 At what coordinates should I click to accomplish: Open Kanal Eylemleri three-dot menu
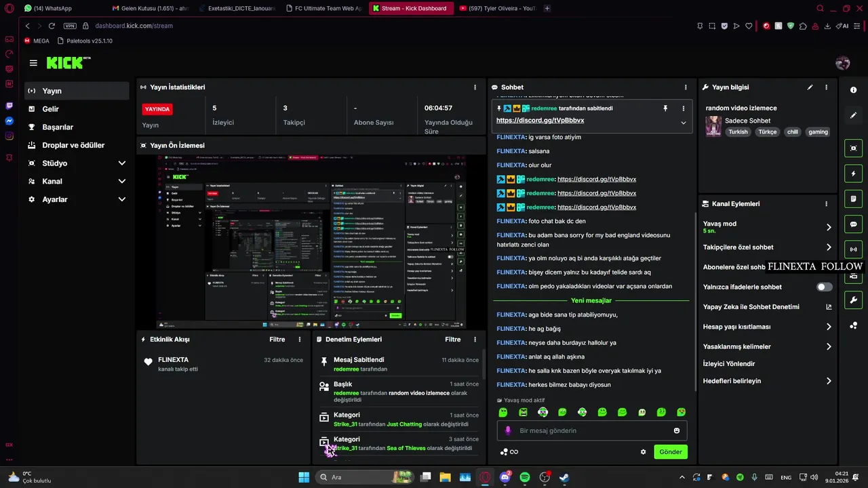(826, 204)
